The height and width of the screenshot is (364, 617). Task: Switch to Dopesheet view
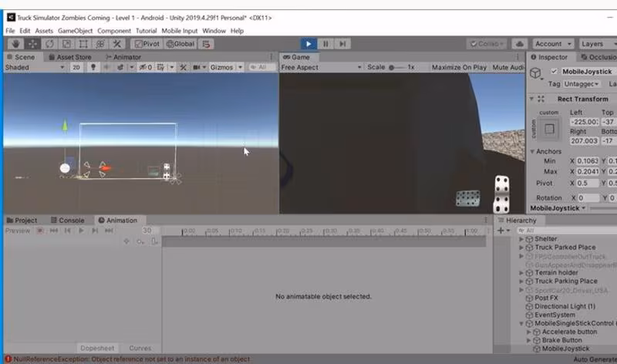pyautogui.click(x=97, y=349)
